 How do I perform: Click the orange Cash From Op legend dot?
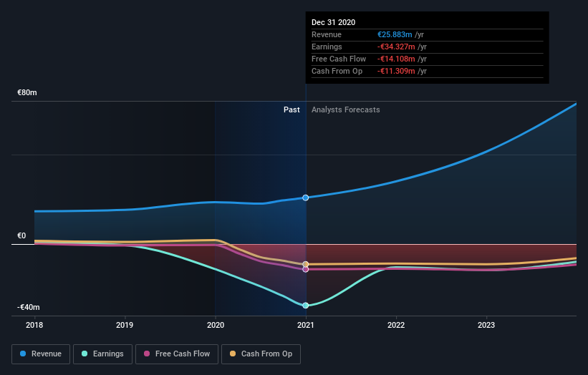click(x=233, y=354)
